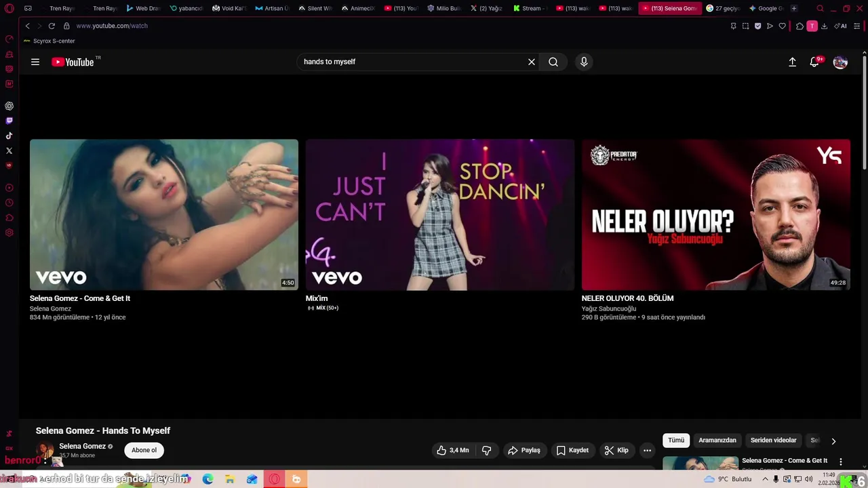Screen dimensions: 868x488
Task: Play the Mix'im playlist thumbnail
Action: (440, 215)
